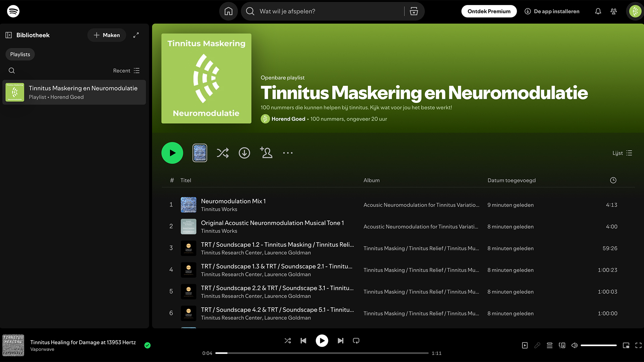
Task: Select the TRT / Soundscape 2.2 track
Action: (x=398, y=292)
